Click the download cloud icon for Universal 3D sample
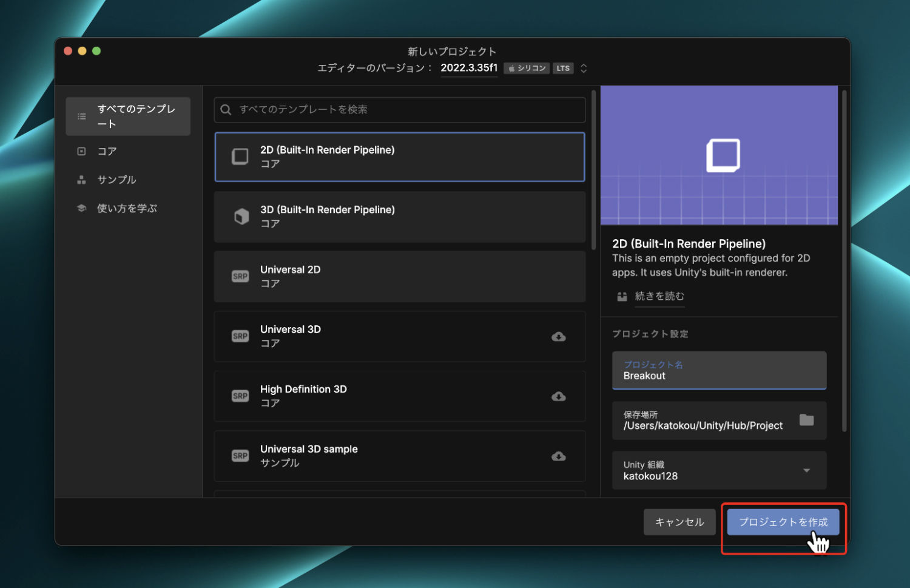 (x=559, y=456)
